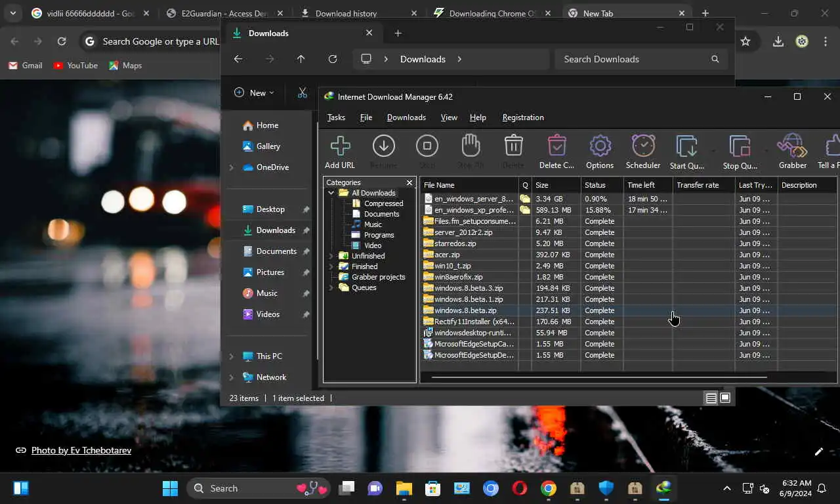Open the View menu in IDM
The width and height of the screenshot is (840, 504).
(449, 117)
